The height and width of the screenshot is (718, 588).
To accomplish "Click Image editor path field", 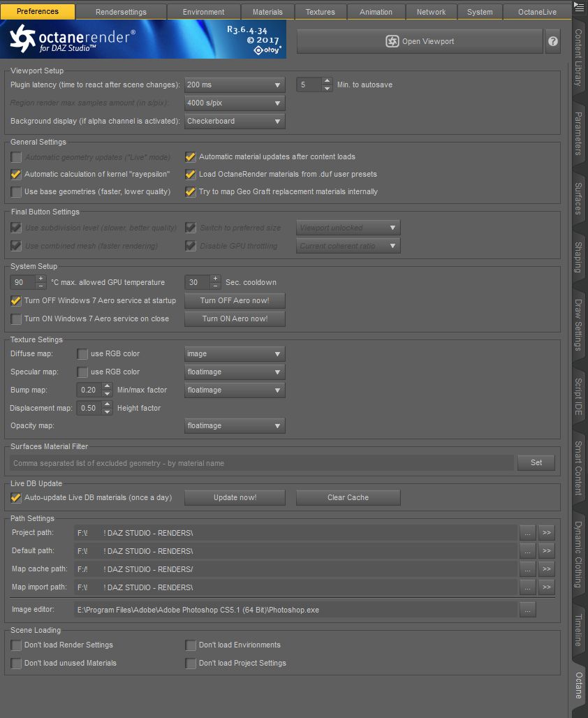I will pos(295,610).
